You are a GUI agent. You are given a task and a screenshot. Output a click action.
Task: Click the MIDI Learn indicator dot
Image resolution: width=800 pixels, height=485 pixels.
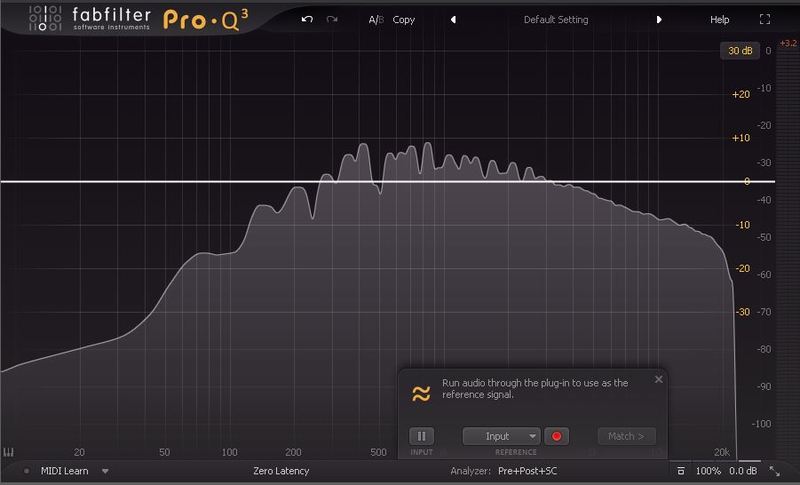click(x=27, y=471)
